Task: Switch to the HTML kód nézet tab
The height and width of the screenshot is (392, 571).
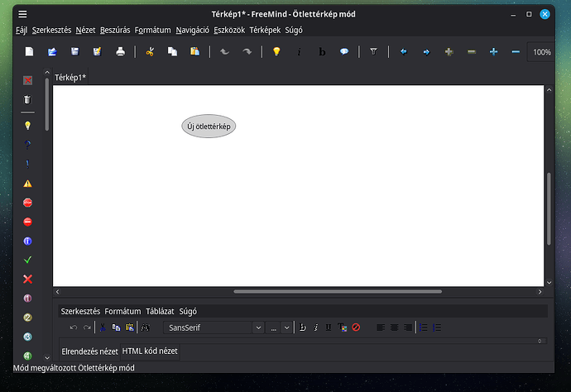Action: coord(150,351)
